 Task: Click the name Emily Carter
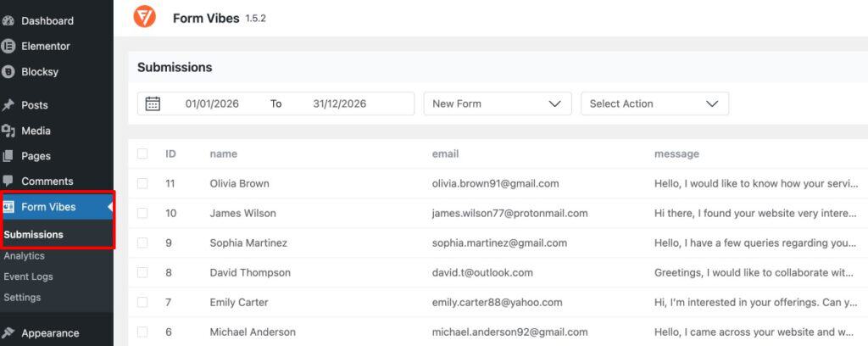click(x=239, y=302)
